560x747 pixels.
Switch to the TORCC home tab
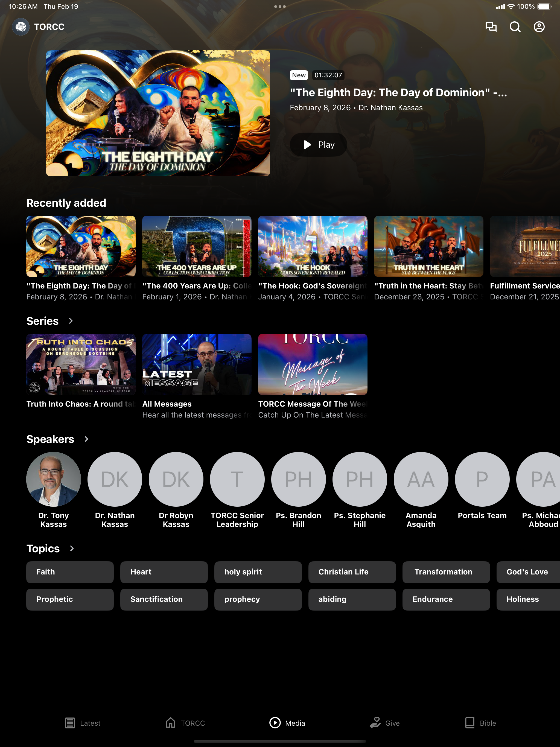pyautogui.click(x=185, y=723)
